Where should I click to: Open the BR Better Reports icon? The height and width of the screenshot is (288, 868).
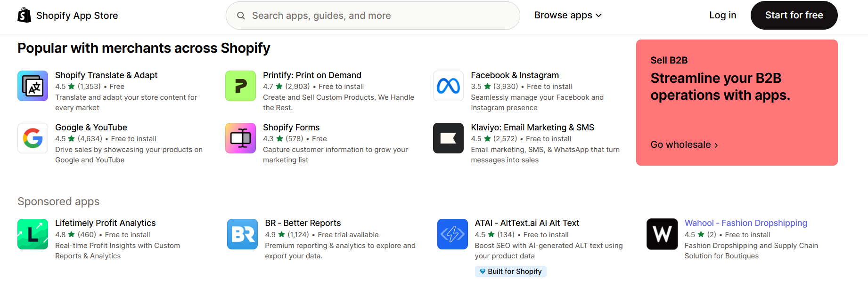[242, 234]
